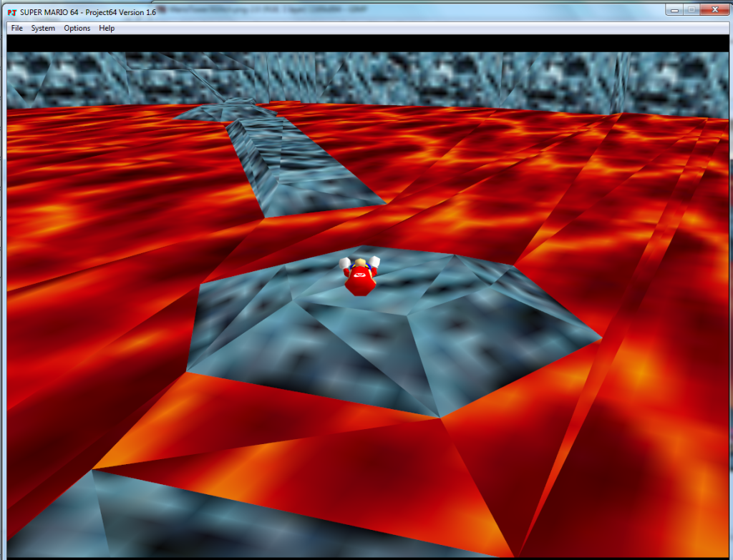Click Mario's red body on the platform

[x=359, y=281]
